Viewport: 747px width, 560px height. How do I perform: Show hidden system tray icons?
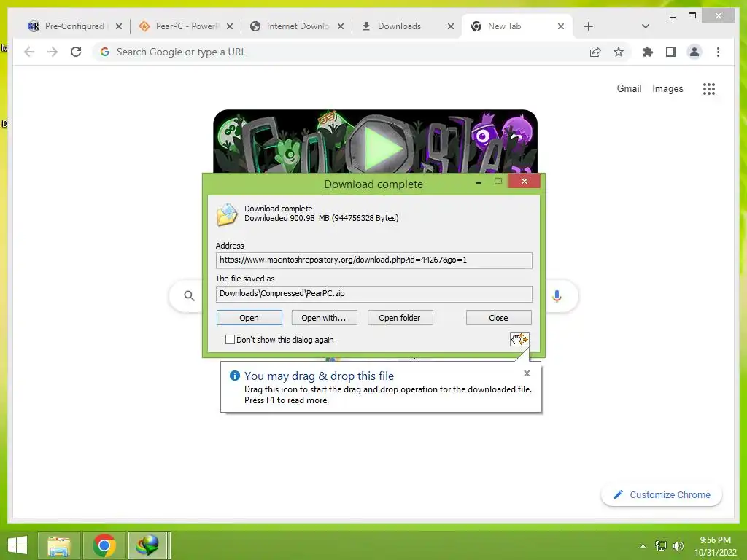[643, 546]
